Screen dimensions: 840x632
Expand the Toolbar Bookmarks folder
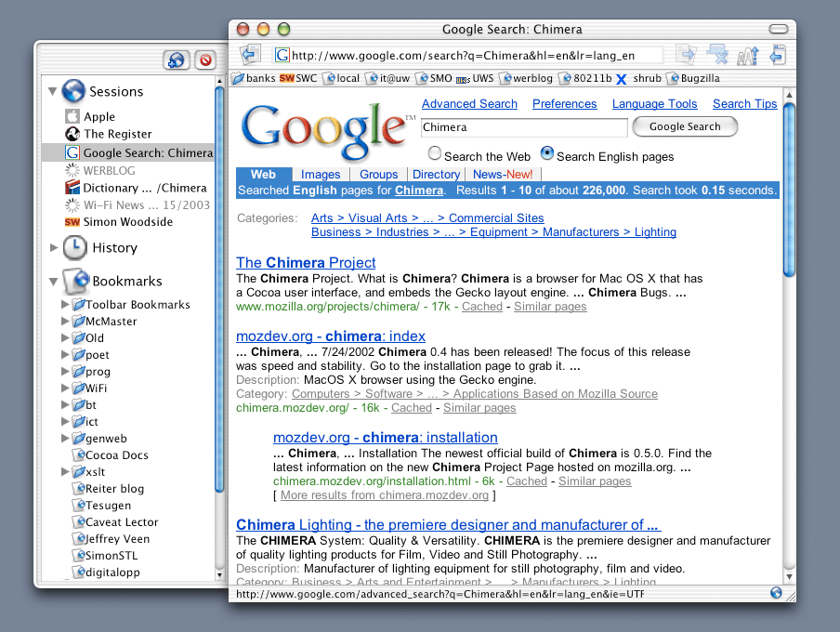tap(65, 305)
